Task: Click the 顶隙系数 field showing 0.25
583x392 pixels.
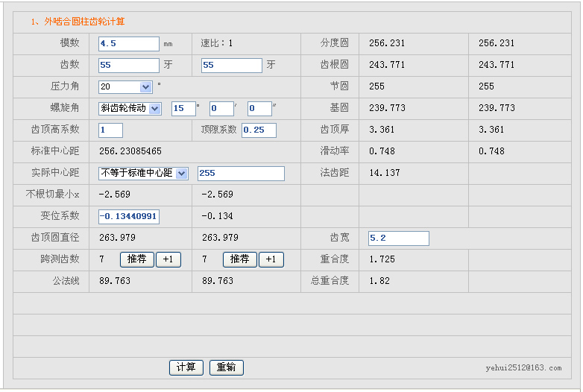Action: [259, 130]
